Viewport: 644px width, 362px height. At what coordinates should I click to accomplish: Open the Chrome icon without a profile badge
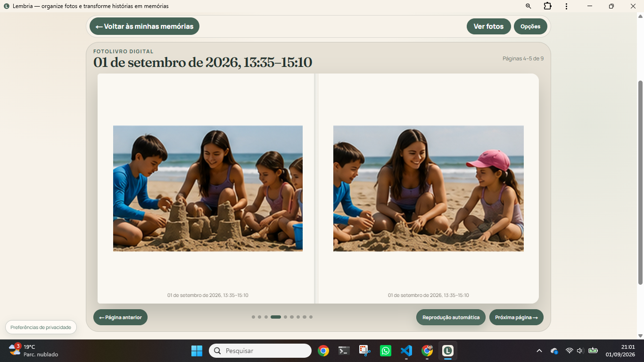coord(323,351)
